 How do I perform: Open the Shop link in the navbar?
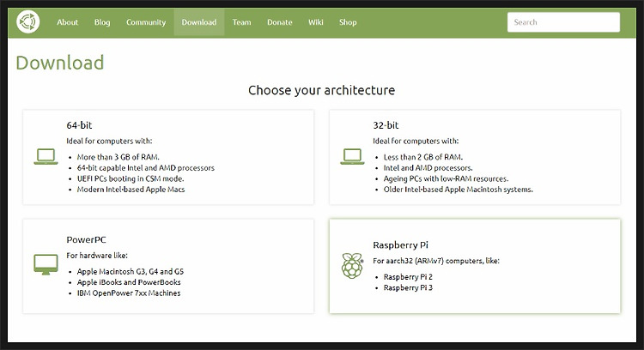[x=348, y=22]
